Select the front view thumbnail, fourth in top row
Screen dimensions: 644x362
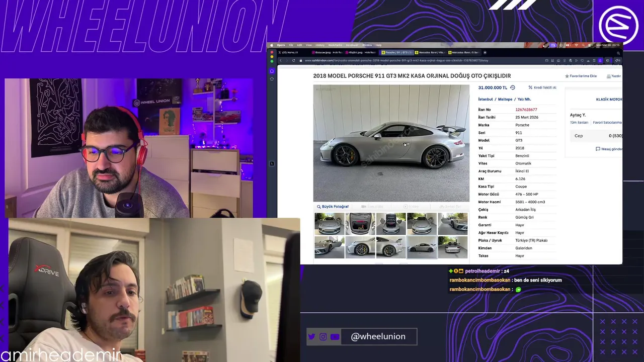click(422, 224)
